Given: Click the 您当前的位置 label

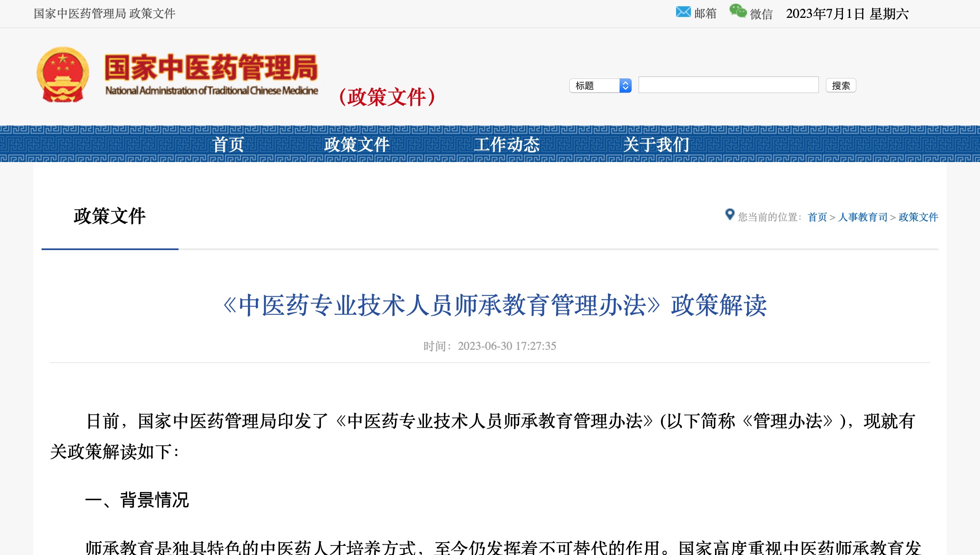Looking at the screenshot, I should point(769,217).
